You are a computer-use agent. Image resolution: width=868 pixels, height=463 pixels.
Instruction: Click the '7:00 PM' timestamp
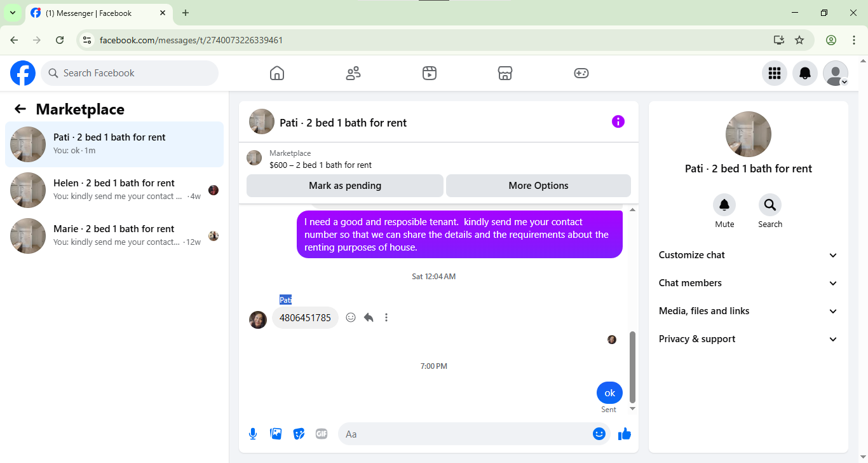434,366
